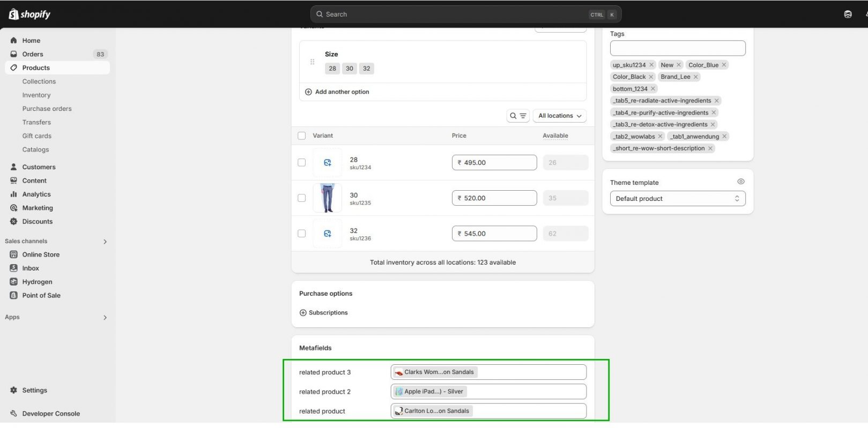Click the drag handle beside Size option

pyautogui.click(x=312, y=62)
